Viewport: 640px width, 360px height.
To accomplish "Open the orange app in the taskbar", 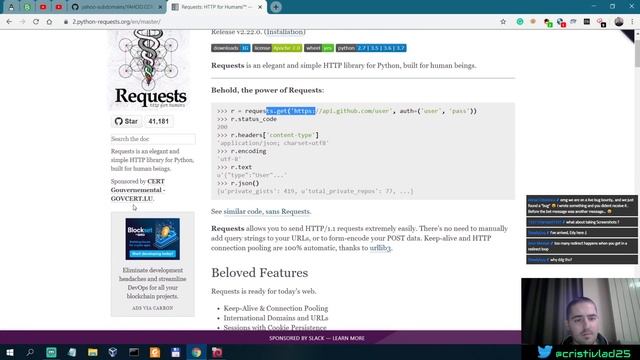I will pyautogui.click(x=155, y=352).
